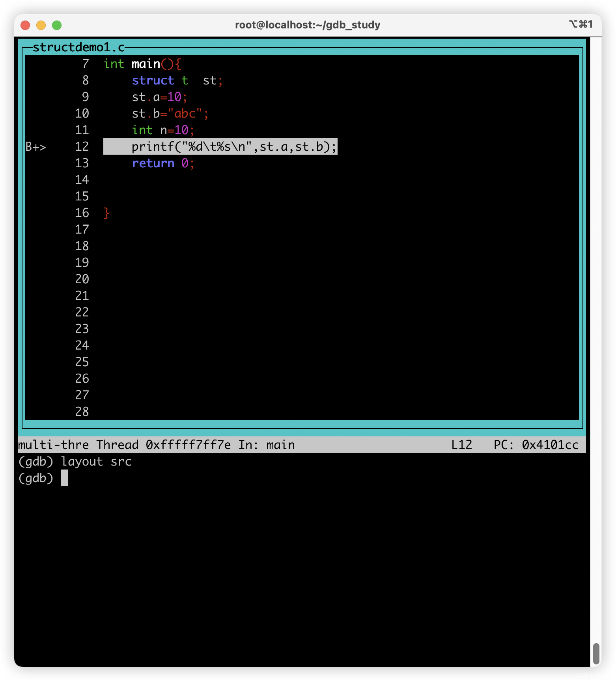616x681 pixels.
Task: Click the window title root@localhost:~/gdb_study
Action: (308, 25)
